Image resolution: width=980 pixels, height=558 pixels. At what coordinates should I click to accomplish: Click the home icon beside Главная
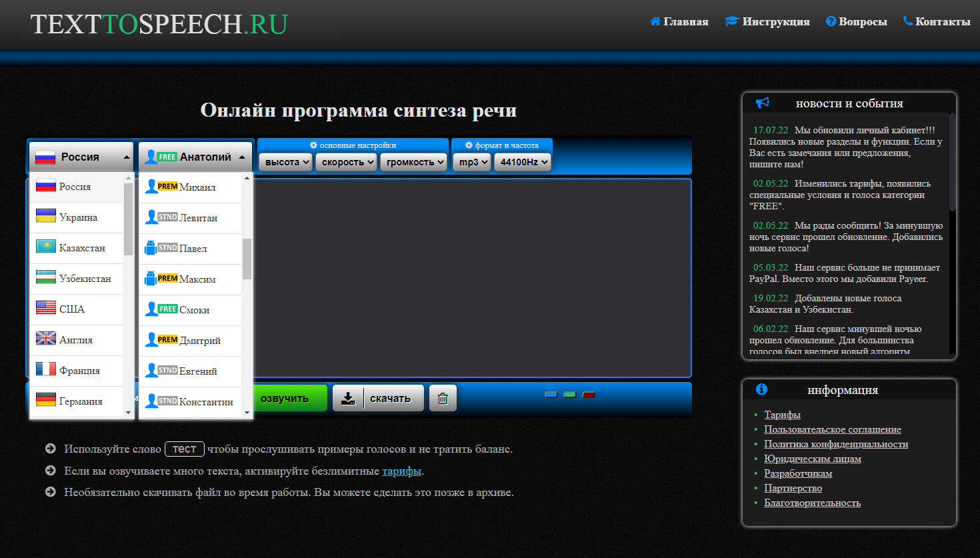[655, 21]
